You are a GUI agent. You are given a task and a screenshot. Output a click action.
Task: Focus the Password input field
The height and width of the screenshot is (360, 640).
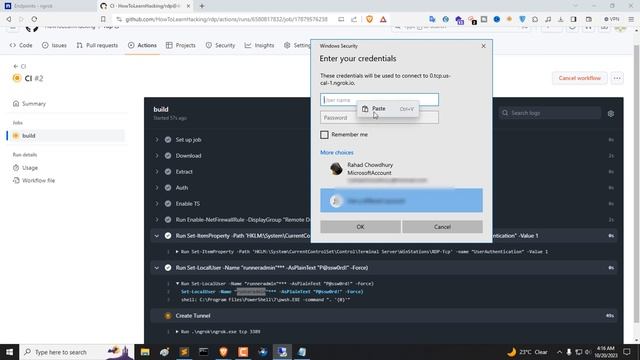point(379,118)
